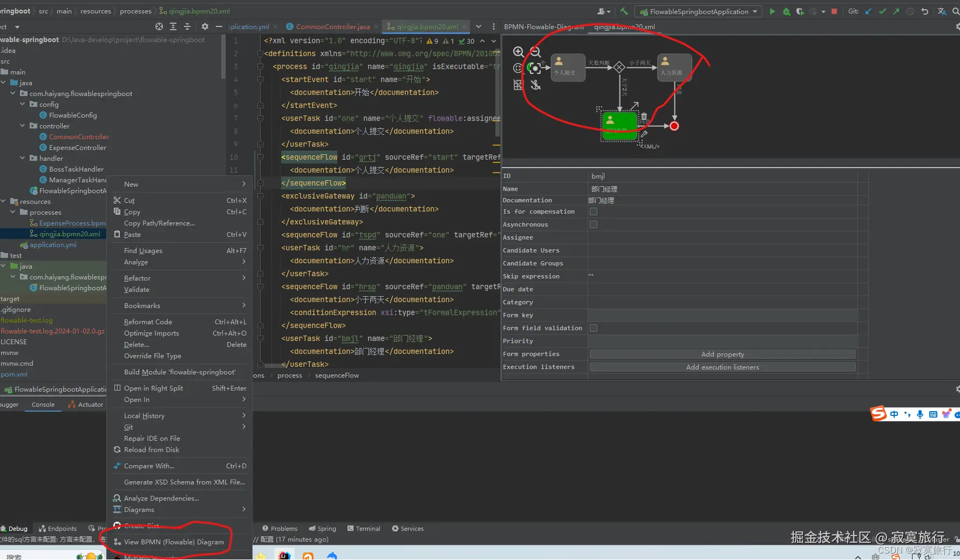This screenshot has width=960, height=560.
Task: Select ExpenseController in the project tree
Action: click(78, 147)
